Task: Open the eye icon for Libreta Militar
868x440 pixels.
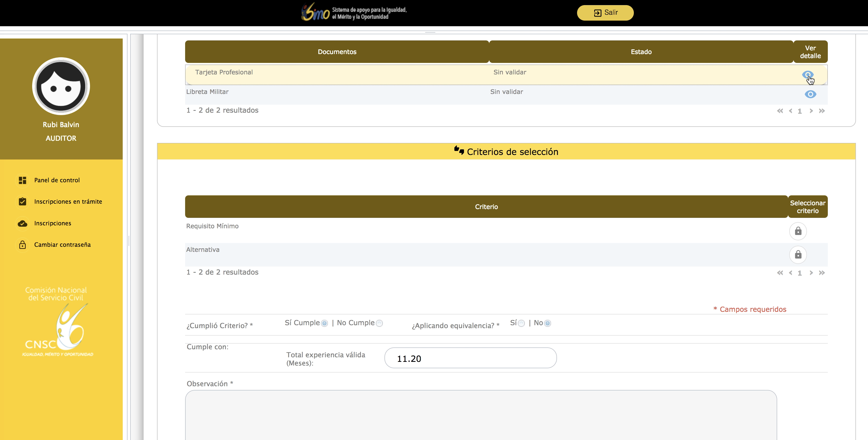Action: click(x=810, y=94)
